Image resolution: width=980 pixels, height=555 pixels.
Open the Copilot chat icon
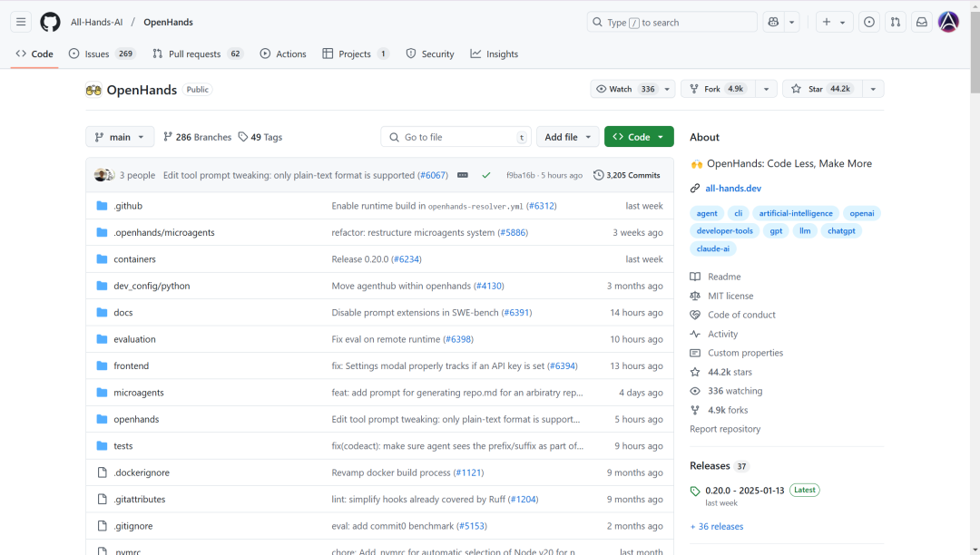pos(773,22)
